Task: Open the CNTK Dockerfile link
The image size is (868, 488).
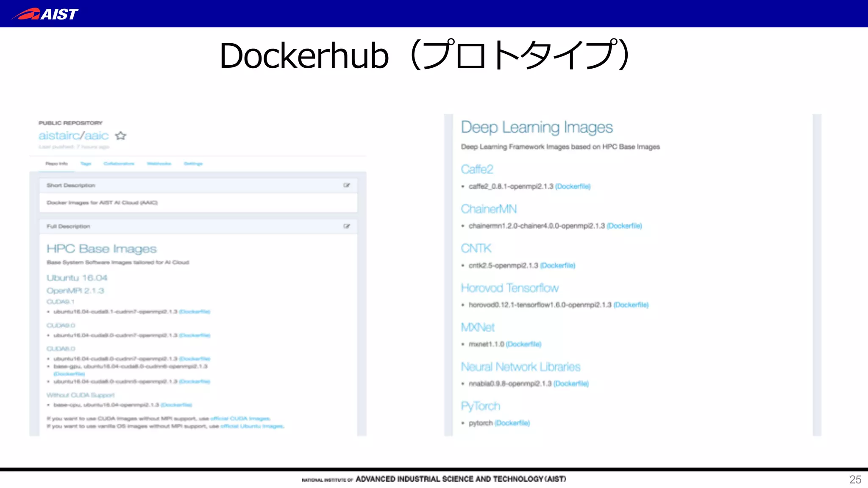Action: [x=557, y=266]
